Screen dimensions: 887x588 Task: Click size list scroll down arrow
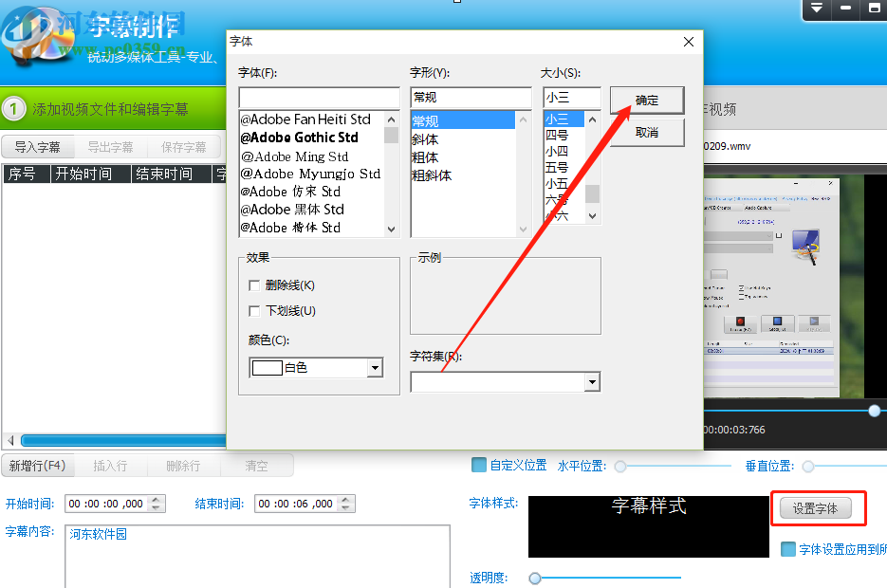pyautogui.click(x=592, y=215)
